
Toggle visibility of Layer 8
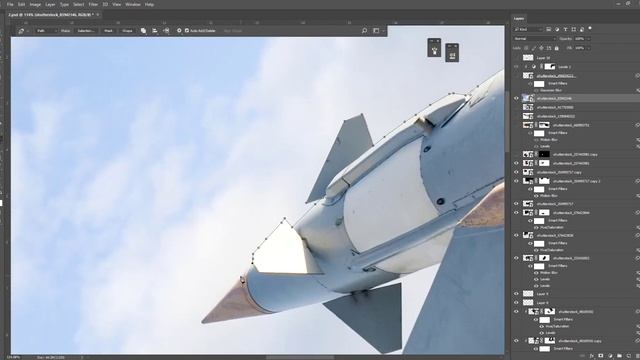tap(516, 303)
